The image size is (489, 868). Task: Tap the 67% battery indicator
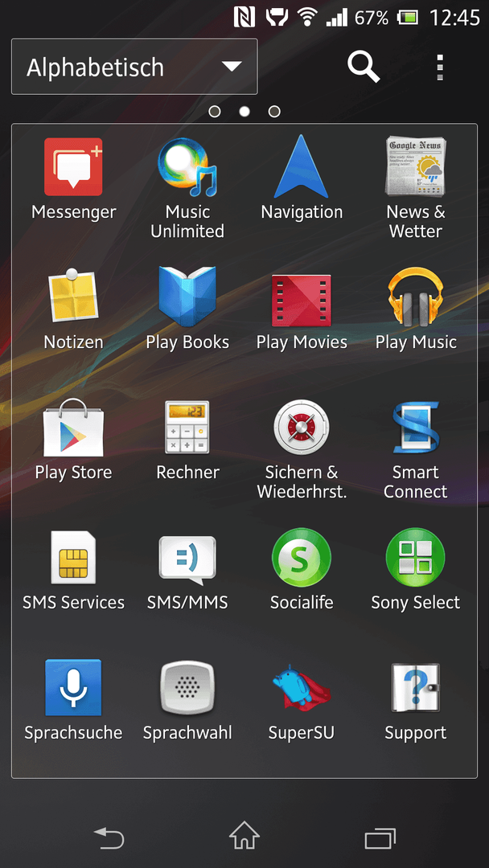(x=387, y=17)
